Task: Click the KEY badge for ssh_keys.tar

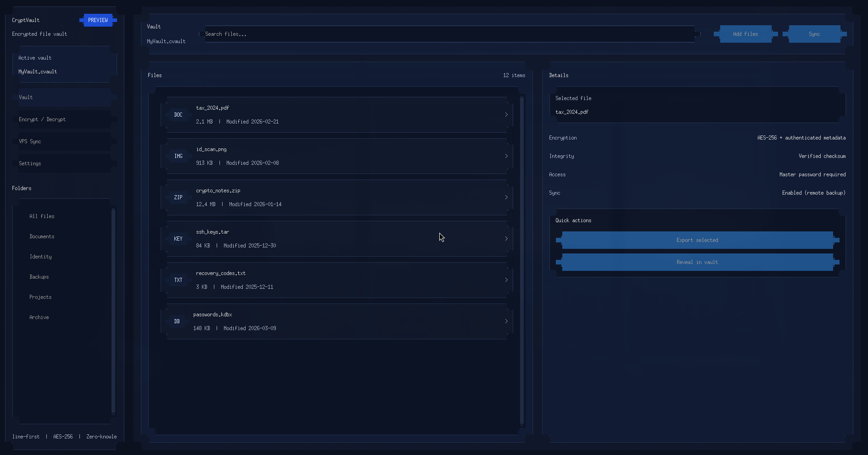Action: click(x=178, y=239)
